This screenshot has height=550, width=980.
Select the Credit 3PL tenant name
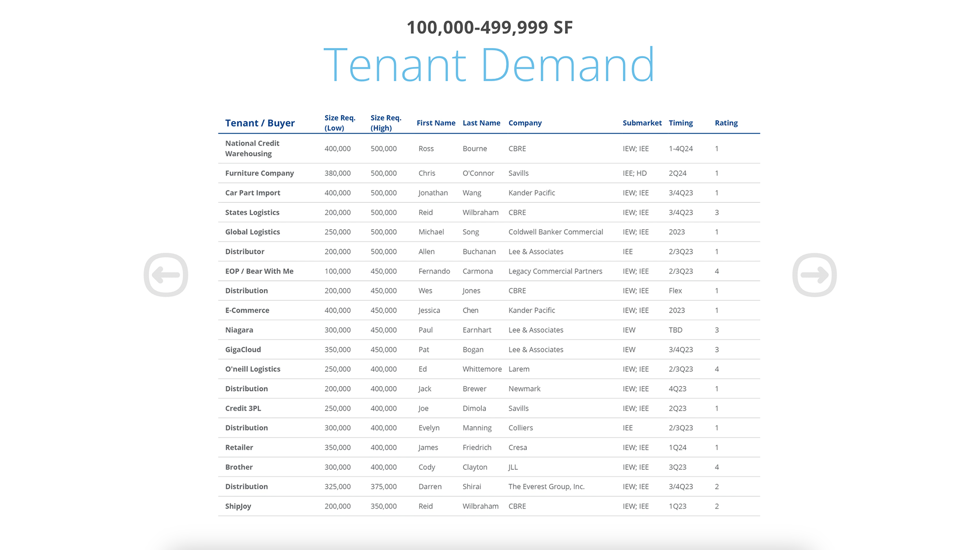pos(243,409)
